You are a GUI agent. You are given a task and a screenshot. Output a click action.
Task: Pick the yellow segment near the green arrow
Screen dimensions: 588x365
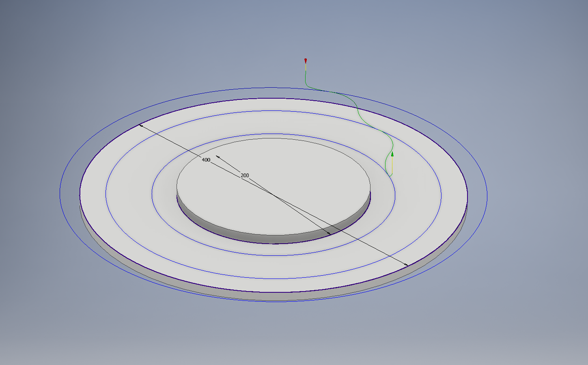pyautogui.click(x=392, y=166)
